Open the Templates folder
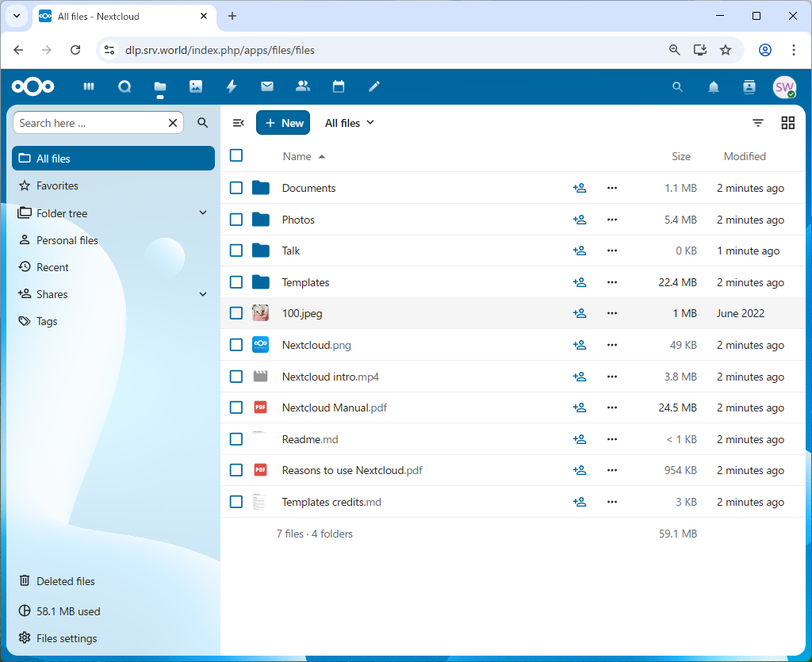Screen dimensions: 812x662 pyautogui.click(x=305, y=282)
